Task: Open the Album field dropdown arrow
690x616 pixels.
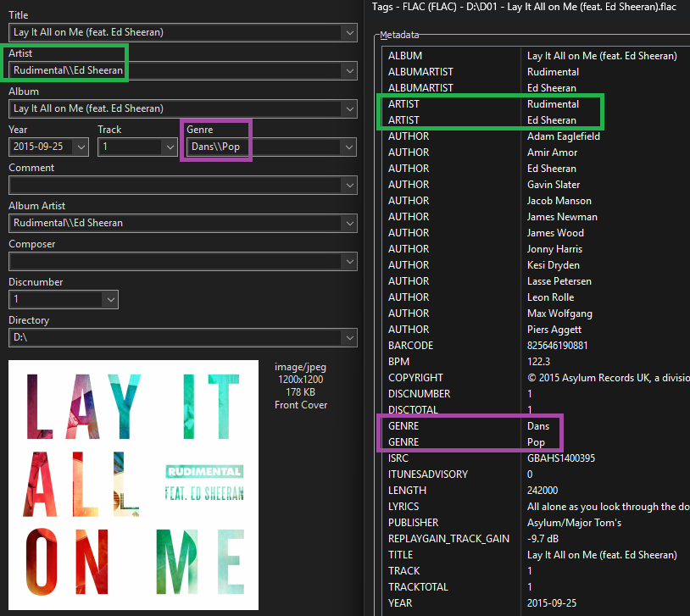Action: click(x=349, y=108)
